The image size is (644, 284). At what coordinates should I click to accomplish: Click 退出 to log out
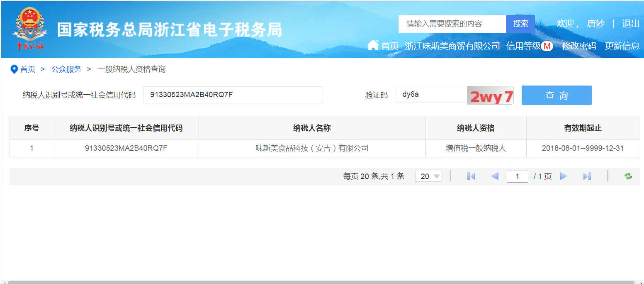point(630,24)
